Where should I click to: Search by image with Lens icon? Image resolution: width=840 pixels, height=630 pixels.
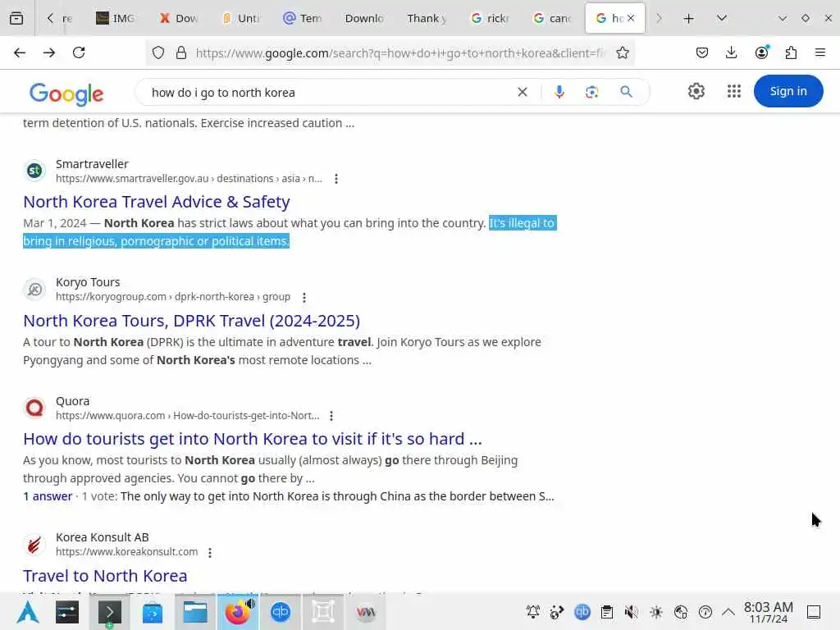(x=592, y=92)
